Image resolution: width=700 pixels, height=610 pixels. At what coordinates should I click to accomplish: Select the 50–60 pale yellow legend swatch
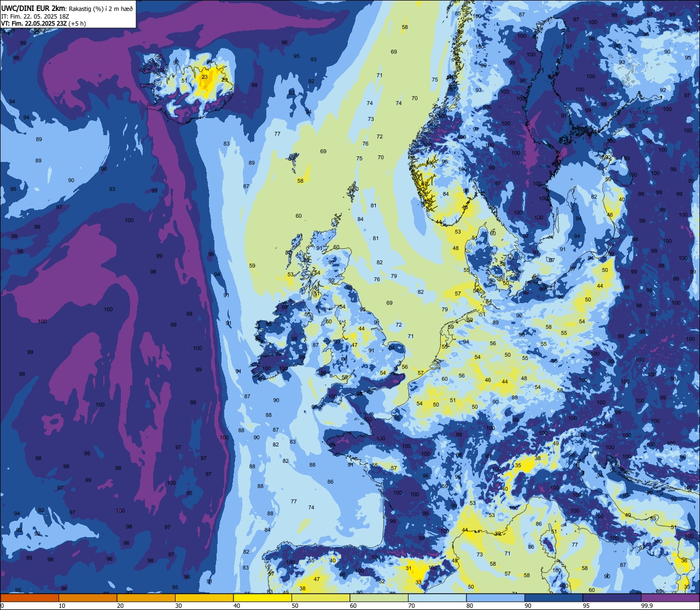(x=320, y=598)
